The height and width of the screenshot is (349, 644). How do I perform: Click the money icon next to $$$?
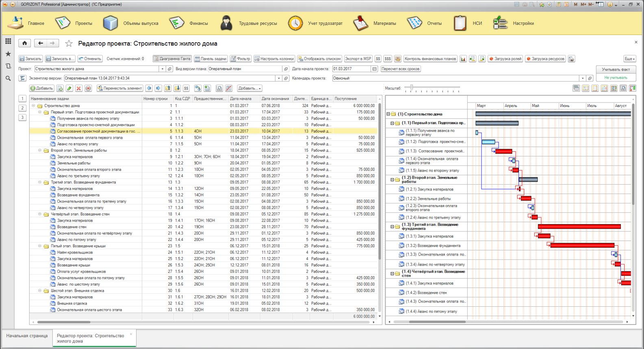pyautogui.click(x=398, y=59)
